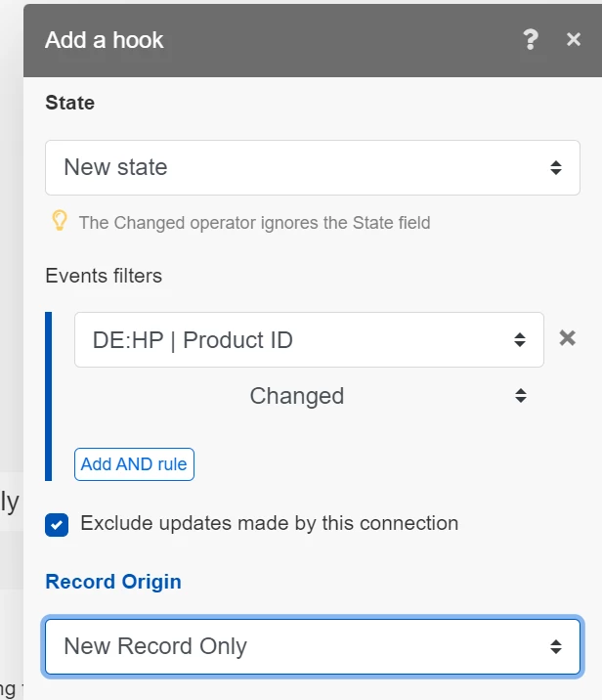Open the DE:HP | Product ID dropdown
Image resolution: width=602 pixels, height=700 pixels.
[x=293, y=340]
